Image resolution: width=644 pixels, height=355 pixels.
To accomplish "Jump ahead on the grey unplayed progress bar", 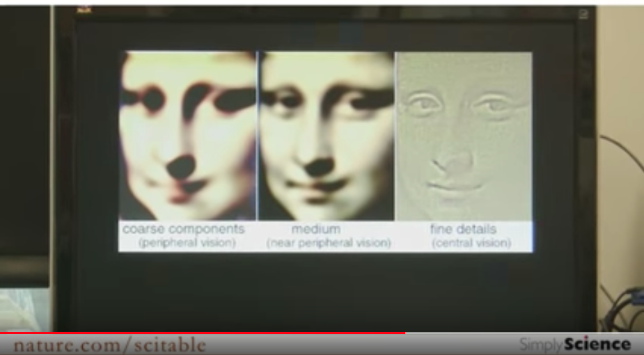I will point(524,333).
